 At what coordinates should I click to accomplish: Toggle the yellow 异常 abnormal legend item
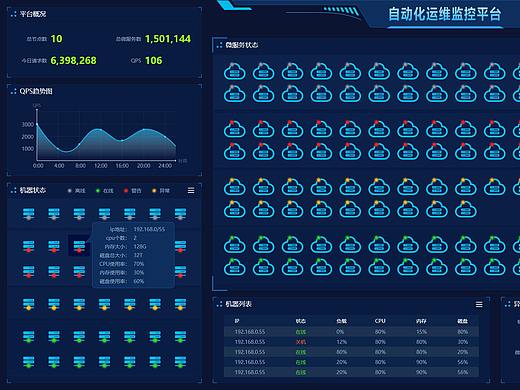click(x=161, y=191)
